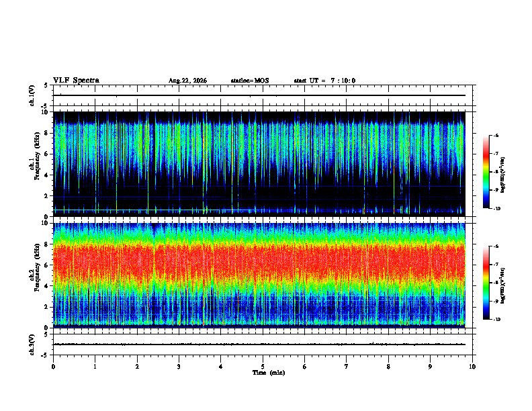Click the 4 kHz tick on ch.2 axis
The image size is (532, 411).
click(x=47, y=286)
